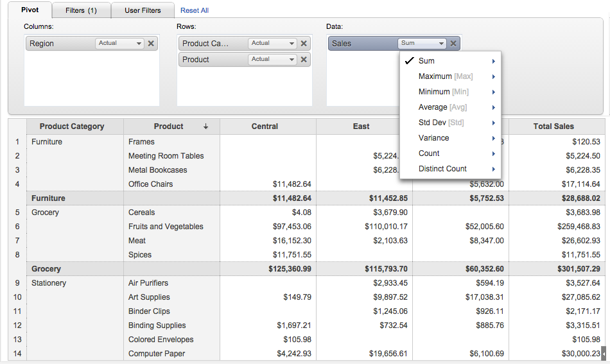Remove the Sales field from Data
The image size is (610, 364).
coord(453,44)
